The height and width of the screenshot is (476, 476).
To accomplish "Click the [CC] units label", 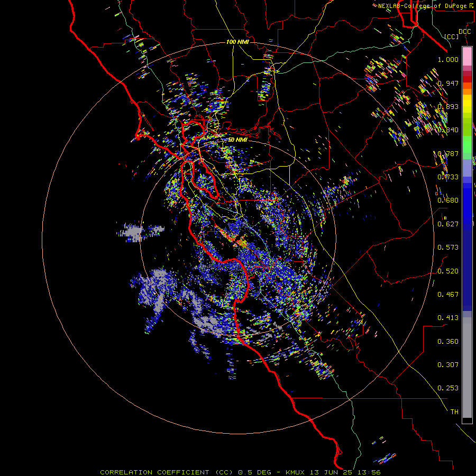I will coord(452,36).
